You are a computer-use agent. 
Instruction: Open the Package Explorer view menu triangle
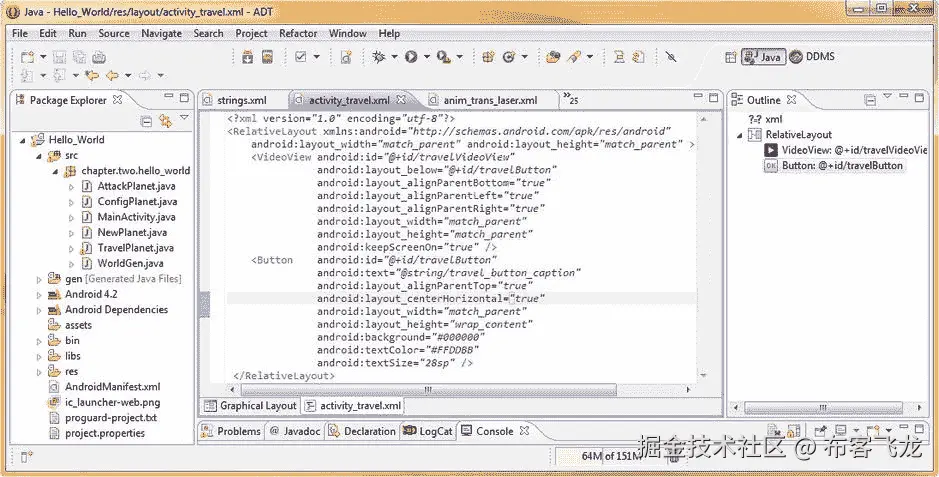(184, 119)
